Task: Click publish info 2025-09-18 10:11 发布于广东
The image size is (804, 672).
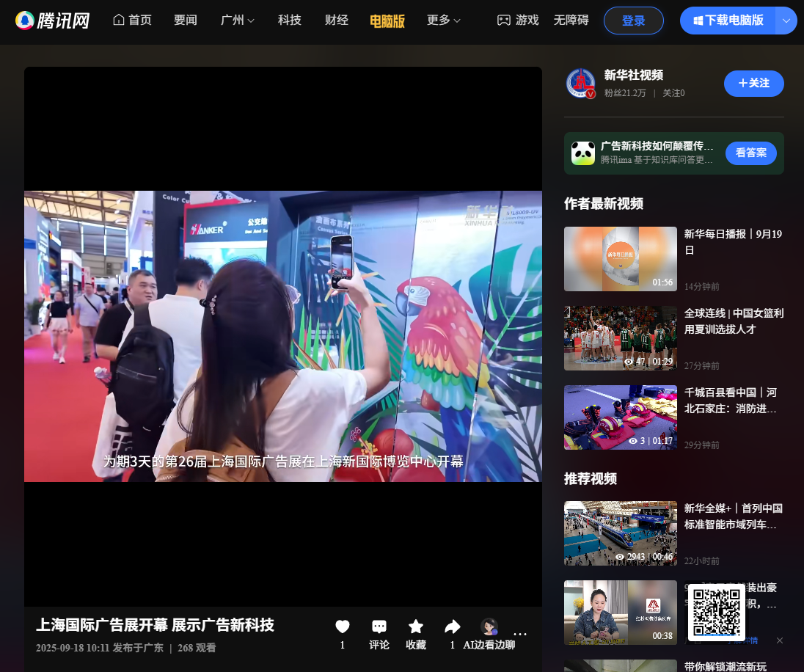Action: click(100, 648)
